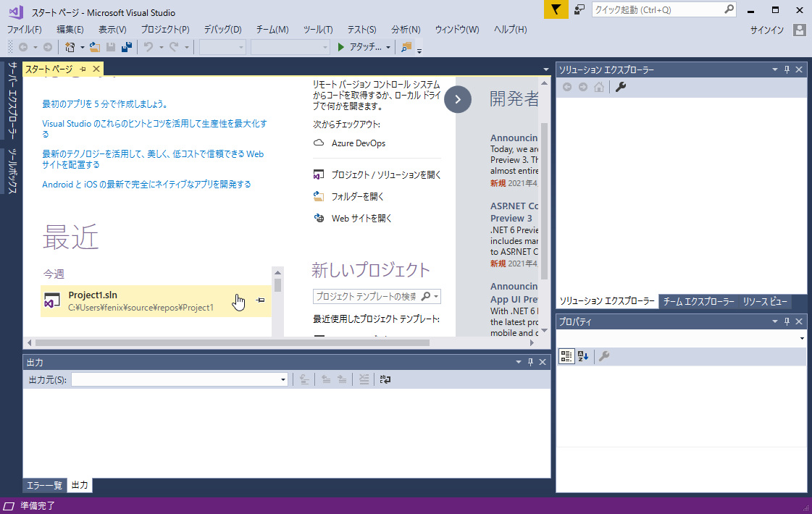812x514 pixels.
Task: Click the フォルダーを開く link
Action: pos(357,197)
